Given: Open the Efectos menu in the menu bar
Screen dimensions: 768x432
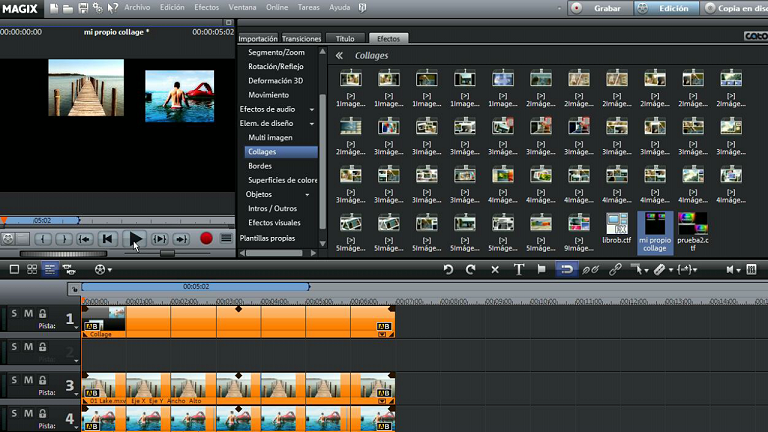Looking at the screenshot, I should [206, 7].
